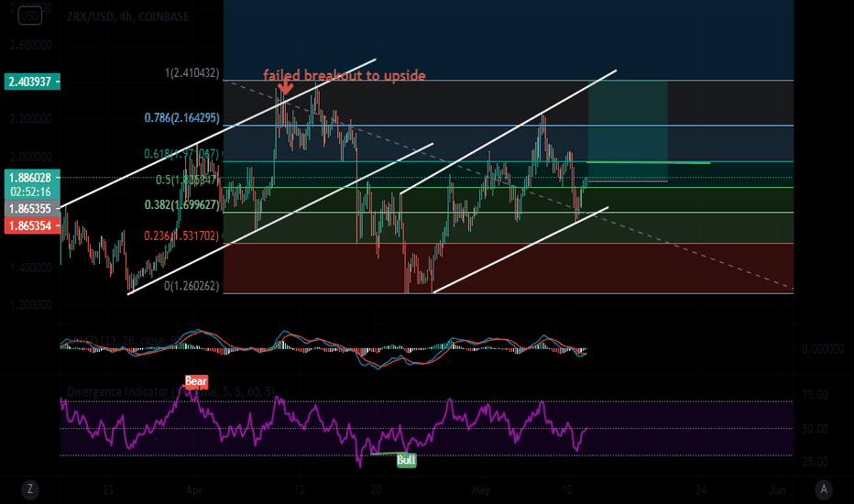Click the 50.00 level on the RSI scale

click(815, 429)
